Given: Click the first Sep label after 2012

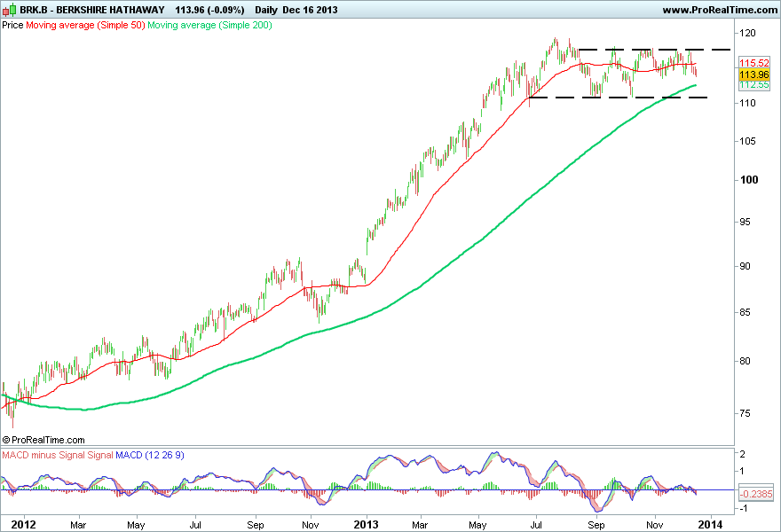Looking at the screenshot, I should click(256, 525).
